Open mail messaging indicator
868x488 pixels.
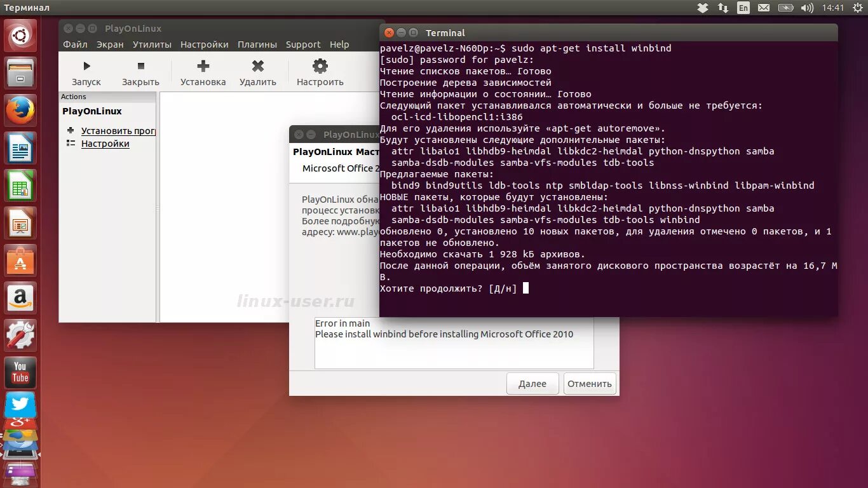tap(764, 8)
